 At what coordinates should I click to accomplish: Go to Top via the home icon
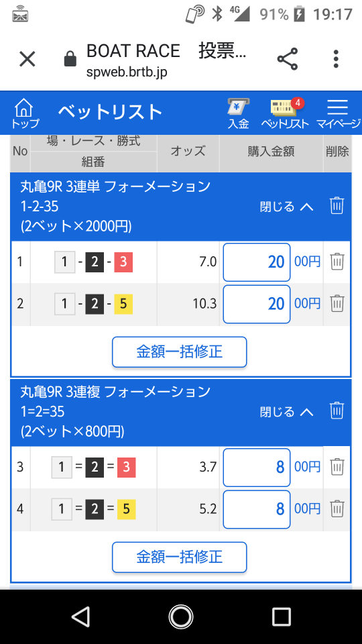click(24, 113)
